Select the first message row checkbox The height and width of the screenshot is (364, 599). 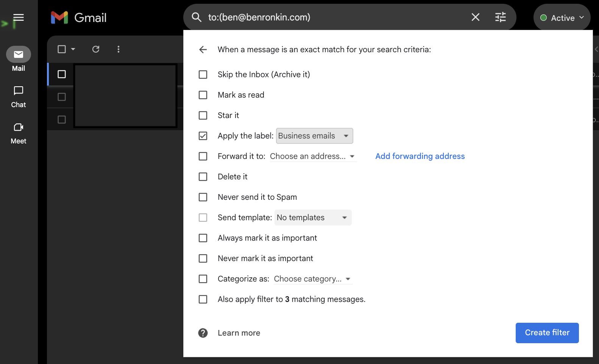coord(62,74)
